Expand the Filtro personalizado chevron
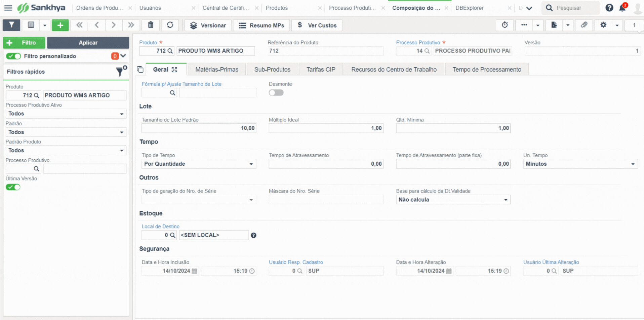This screenshot has height=320, width=644. coord(123,56)
